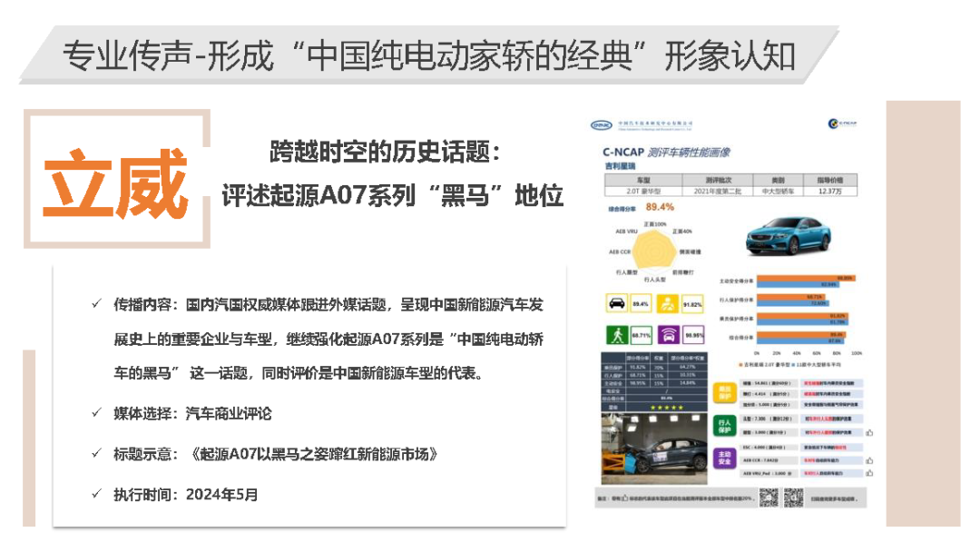Click the checkmark bullet before 执行时间
Screen dimensions: 980x552
[x=97, y=494]
